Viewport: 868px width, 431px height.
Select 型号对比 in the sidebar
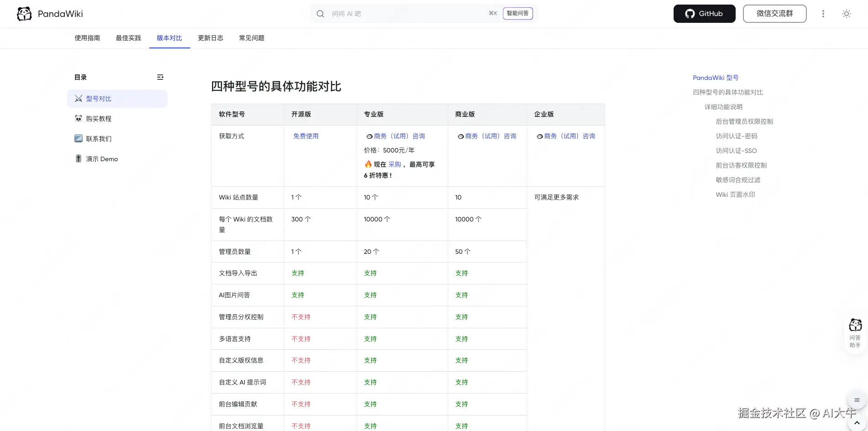117,99
